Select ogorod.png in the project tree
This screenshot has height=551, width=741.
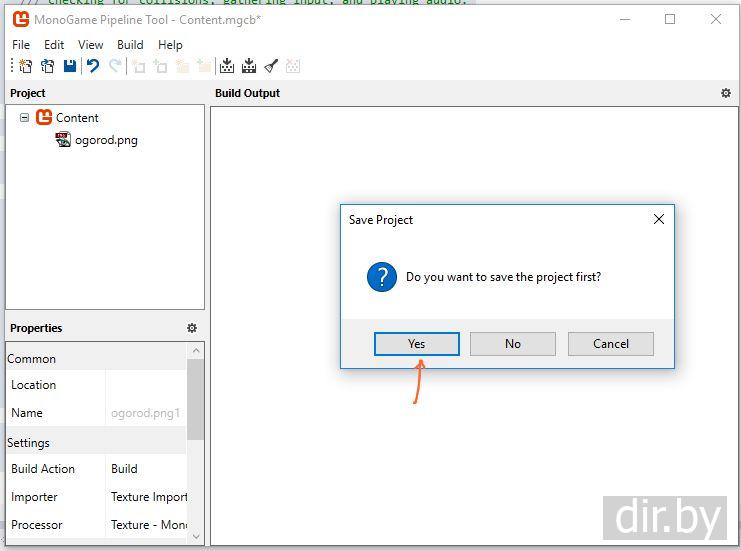105,140
